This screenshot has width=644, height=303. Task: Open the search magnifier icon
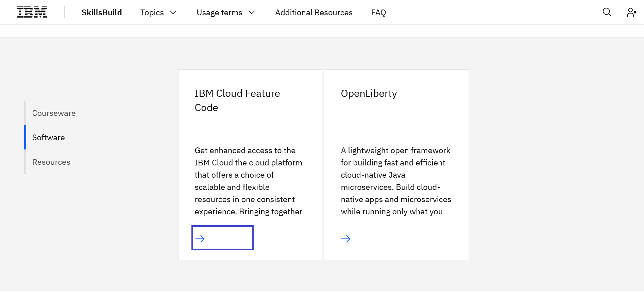pos(607,12)
